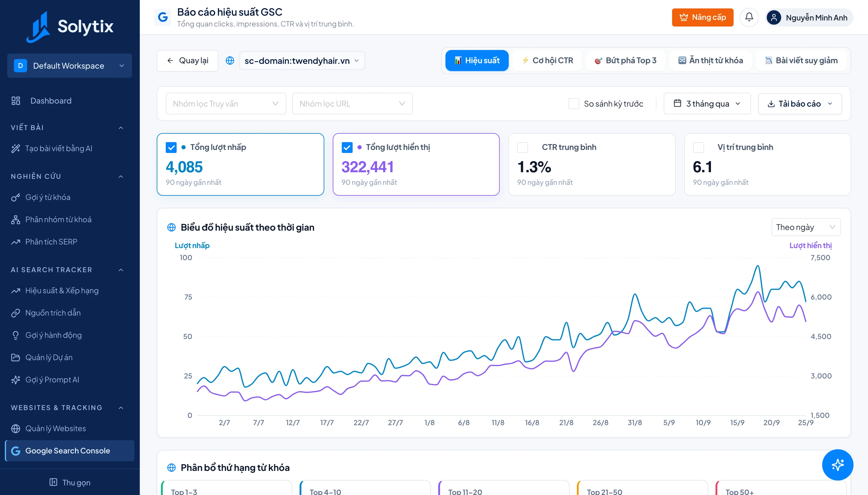Viewport: 868px width, 495px height.
Task: Open Quản lý Websites in the sidebar
Action: click(x=69, y=428)
